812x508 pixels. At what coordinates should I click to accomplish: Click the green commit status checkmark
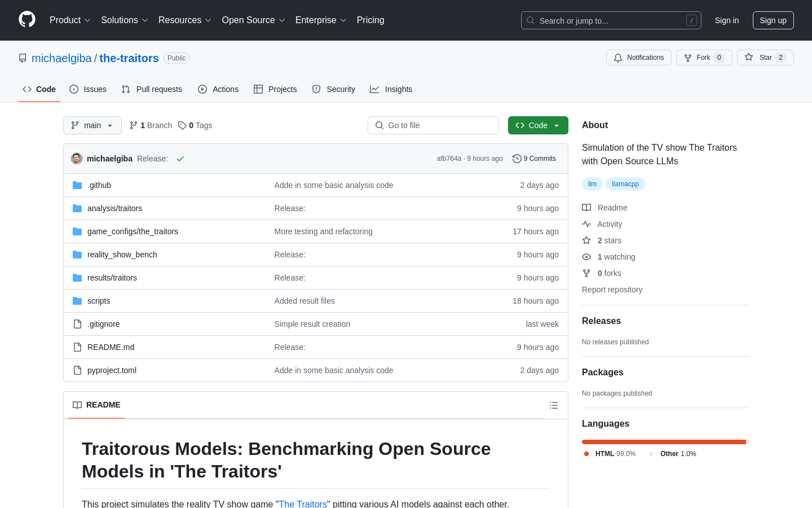tap(180, 159)
